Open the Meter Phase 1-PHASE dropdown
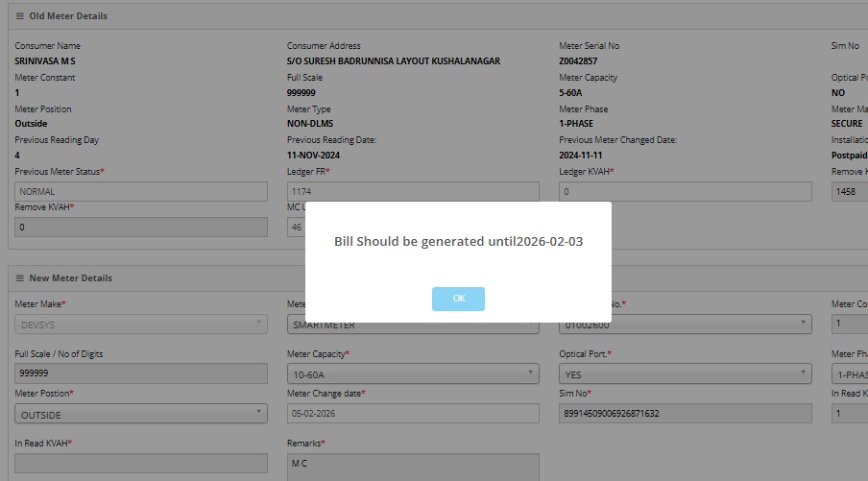Image resolution: width=868 pixels, height=481 pixels. tap(849, 373)
